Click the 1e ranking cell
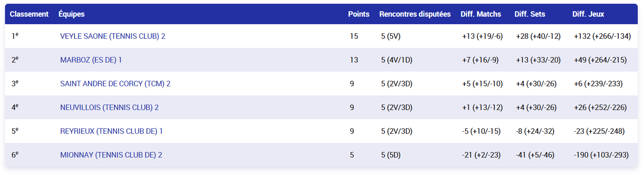The width and height of the screenshot is (644, 175). pyautogui.click(x=15, y=36)
